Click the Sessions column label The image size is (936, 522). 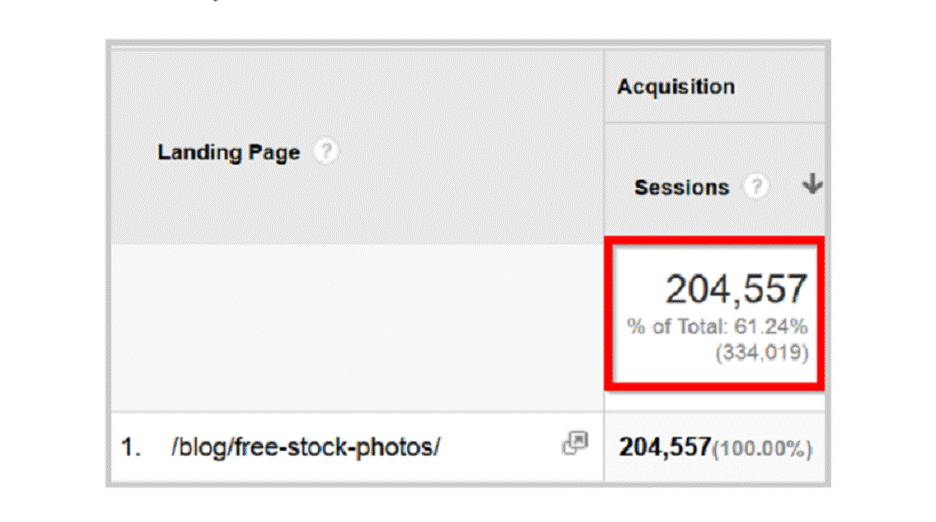[x=681, y=188]
